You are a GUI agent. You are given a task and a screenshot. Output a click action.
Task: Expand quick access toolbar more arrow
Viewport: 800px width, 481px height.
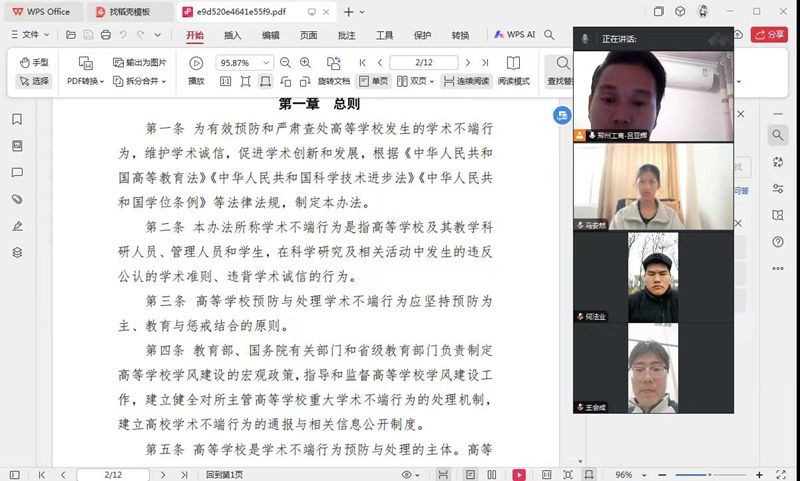[158, 35]
